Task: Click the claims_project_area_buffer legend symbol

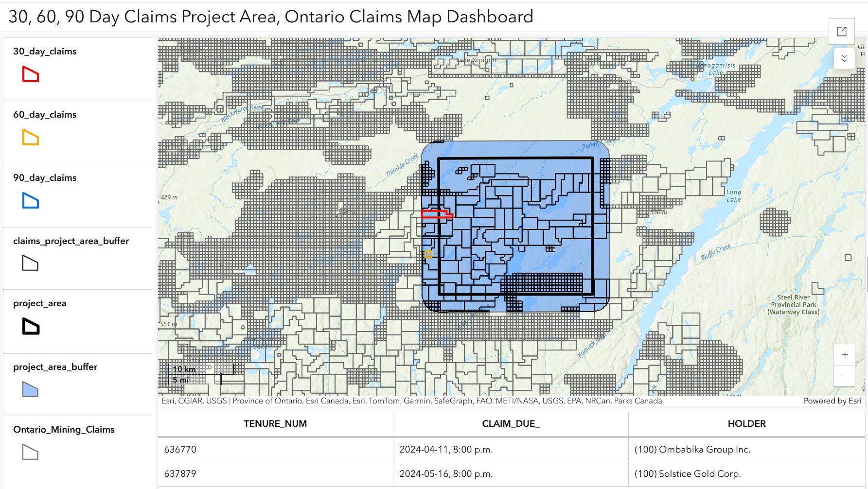Action: click(x=30, y=263)
